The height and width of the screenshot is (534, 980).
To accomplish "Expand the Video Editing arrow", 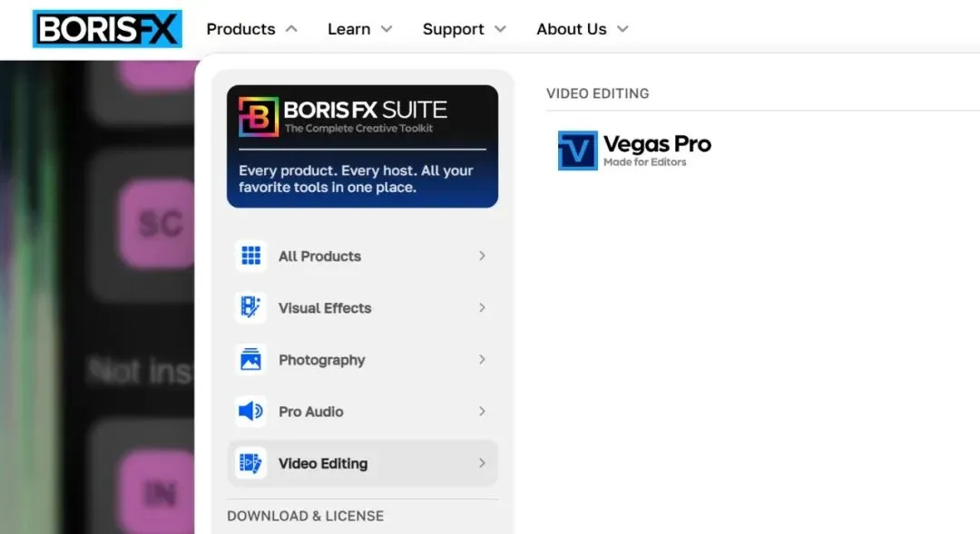I will (x=482, y=462).
